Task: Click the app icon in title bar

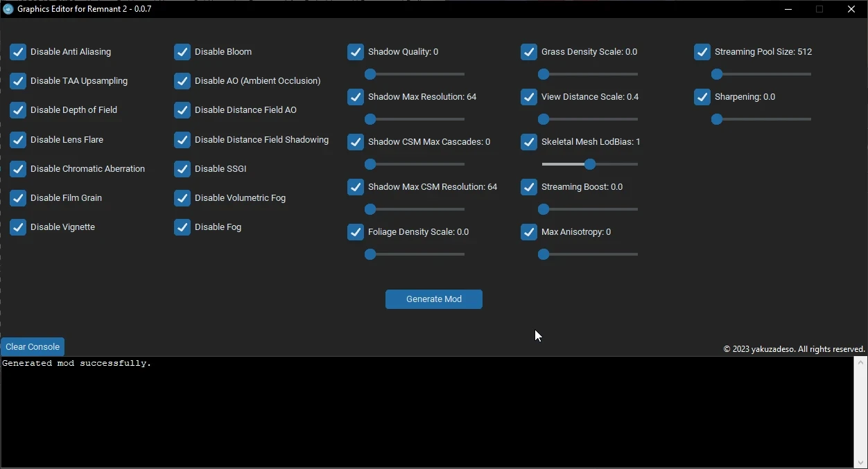Action: click(x=8, y=9)
